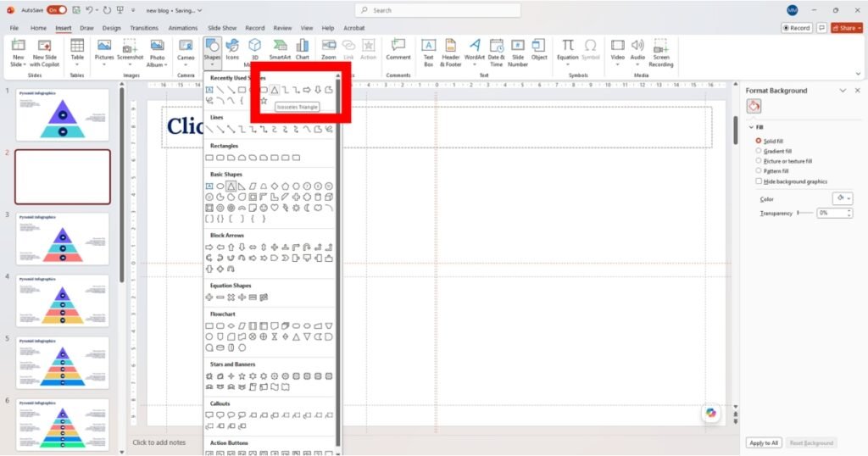This screenshot has height=456, width=868.
Task: Open New Slide with Copilot
Action: pos(44,53)
